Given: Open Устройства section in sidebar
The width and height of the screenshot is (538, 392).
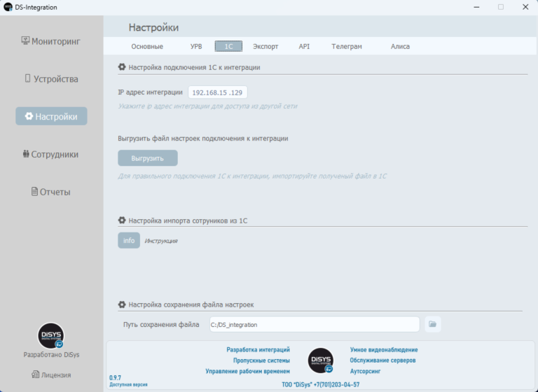Looking at the screenshot, I should (51, 79).
